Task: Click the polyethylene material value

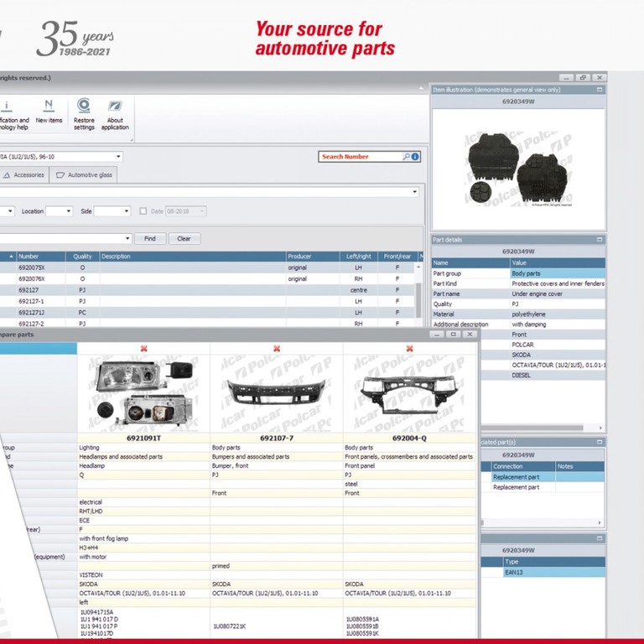Action: [x=528, y=314]
